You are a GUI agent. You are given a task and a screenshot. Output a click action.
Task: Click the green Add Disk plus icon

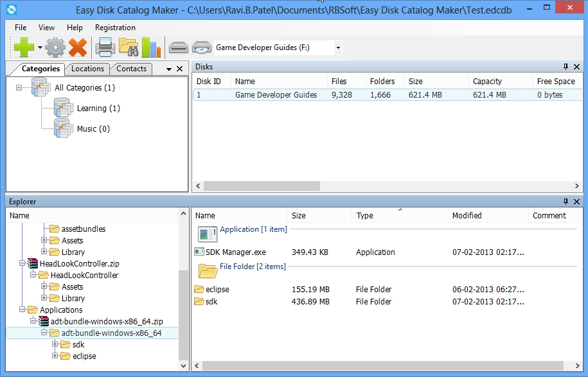[x=23, y=47]
